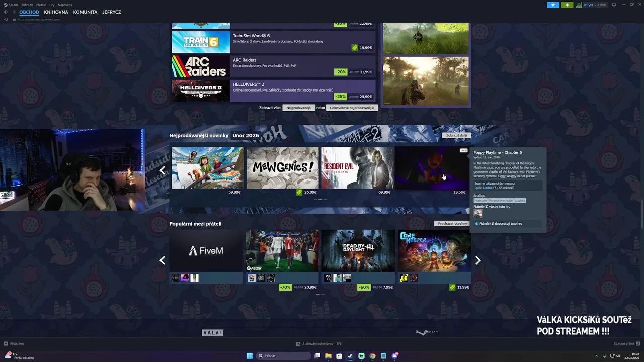Open the announcements megaphone button
Viewport: 644px width, 362px height.
pos(553,5)
